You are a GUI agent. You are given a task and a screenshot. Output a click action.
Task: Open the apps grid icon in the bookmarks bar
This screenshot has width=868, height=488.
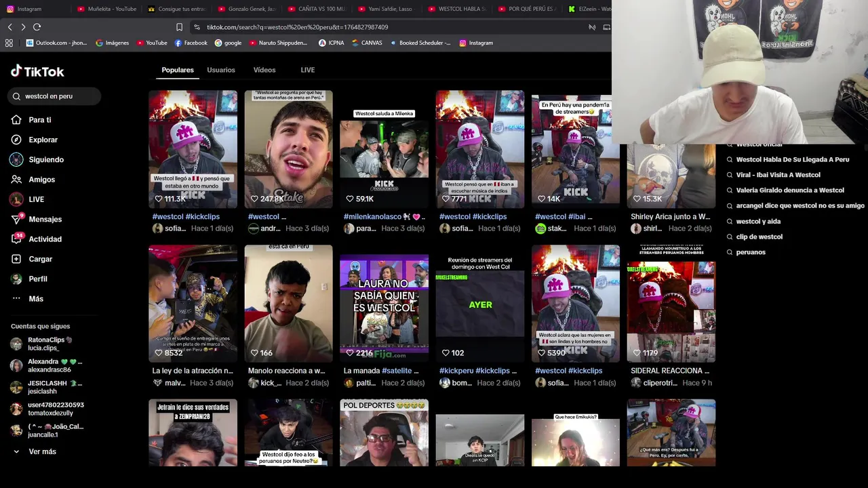point(9,43)
